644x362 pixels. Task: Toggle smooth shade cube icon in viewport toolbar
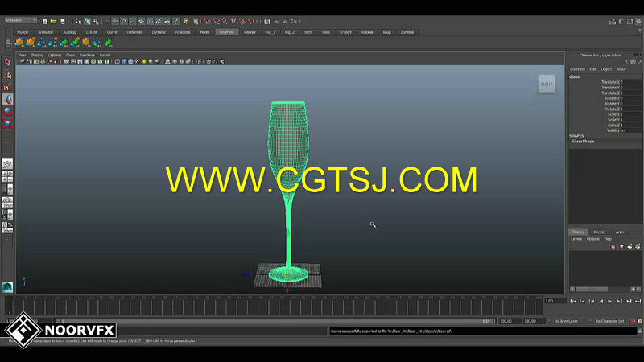[124, 62]
